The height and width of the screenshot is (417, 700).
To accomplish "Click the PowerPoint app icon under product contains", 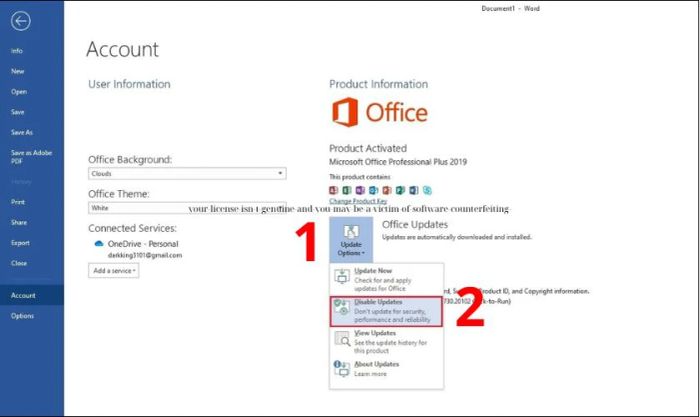I will (x=387, y=190).
